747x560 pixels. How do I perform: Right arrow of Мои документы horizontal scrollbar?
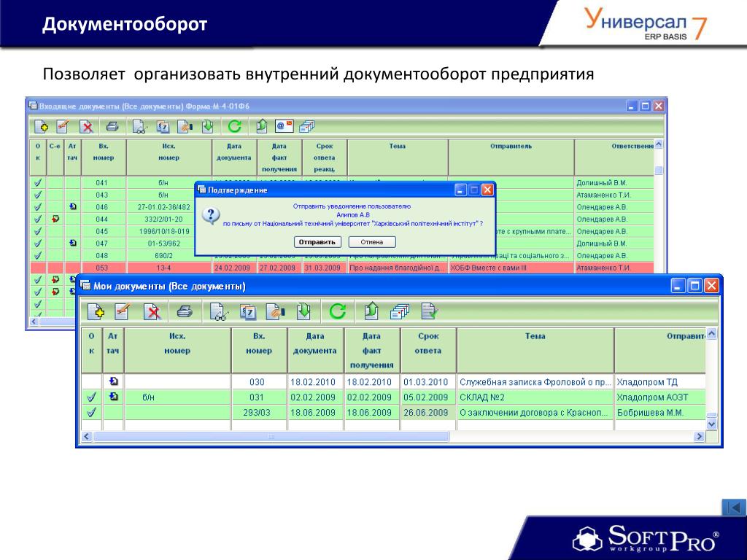click(x=700, y=436)
